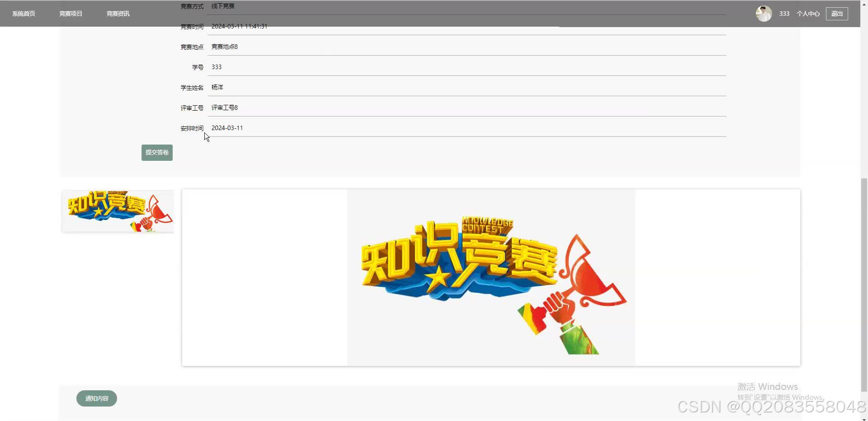868x421 pixels.
Task: Click the user avatar picture
Action: coord(764,14)
